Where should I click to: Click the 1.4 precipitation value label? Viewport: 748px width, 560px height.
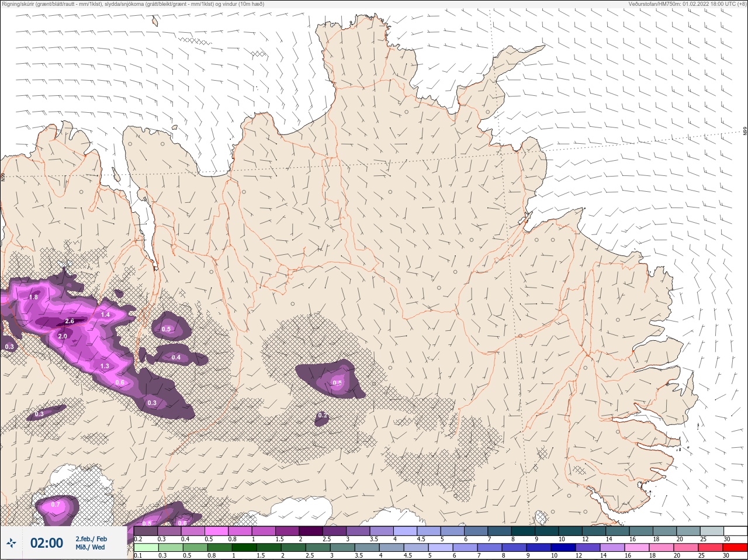(x=105, y=315)
